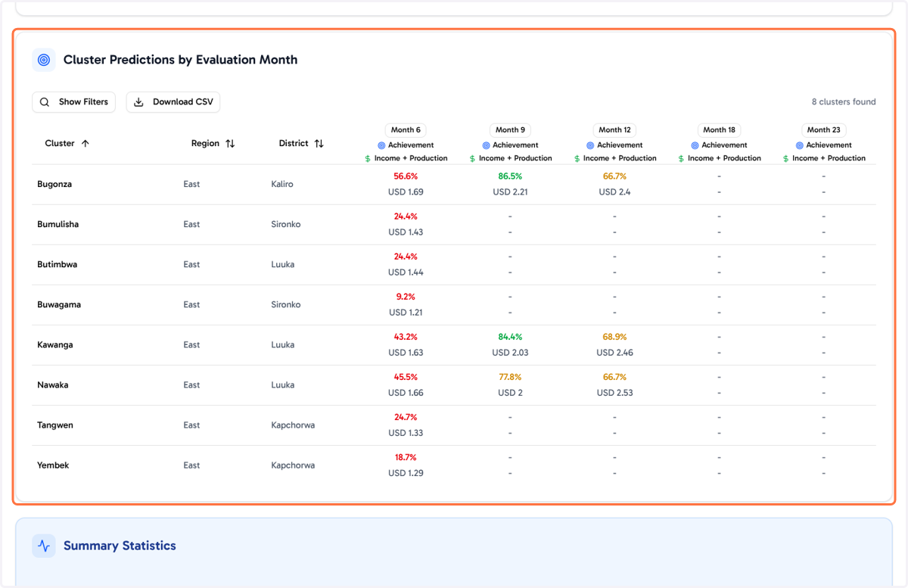Click Yembek's 18.7% achievement value
The height and width of the screenshot is (588, 908).
406,457
